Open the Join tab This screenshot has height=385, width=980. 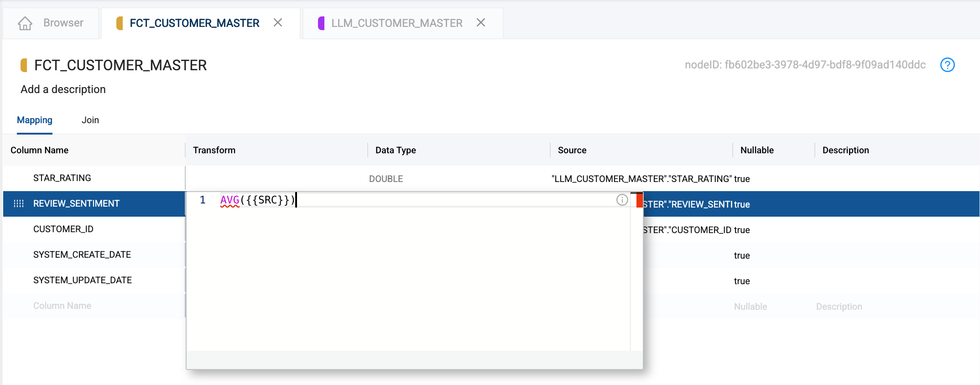[x=90, y=120]
